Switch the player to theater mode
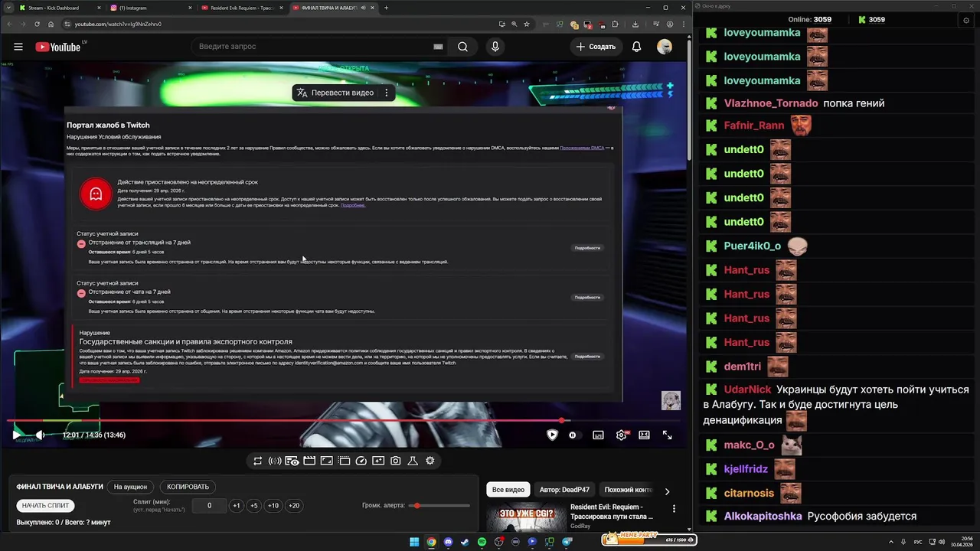Image resolution: width=980 pixels, height=551 pixels. coord(645,435)
